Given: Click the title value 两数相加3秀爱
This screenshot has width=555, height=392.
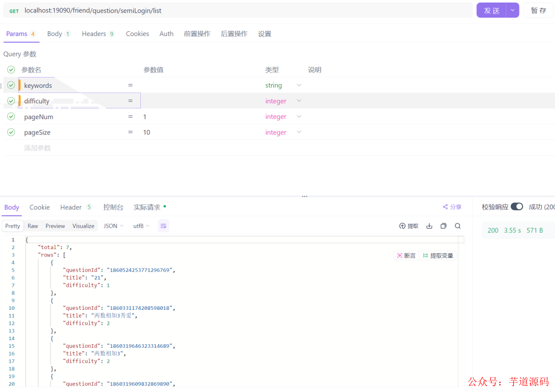Looking at the screenshot, I should pos(113,315).
